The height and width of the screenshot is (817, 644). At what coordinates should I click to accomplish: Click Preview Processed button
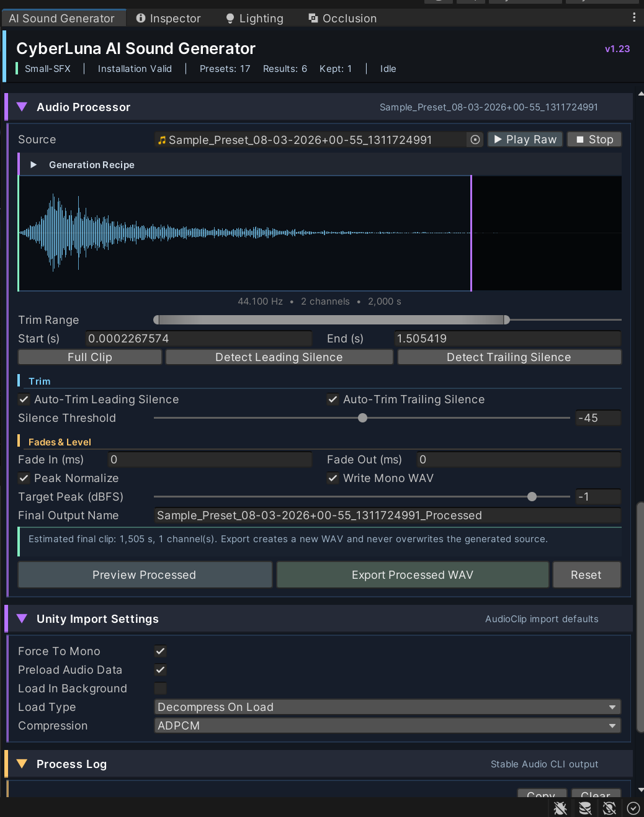click(x=145, y=574)
